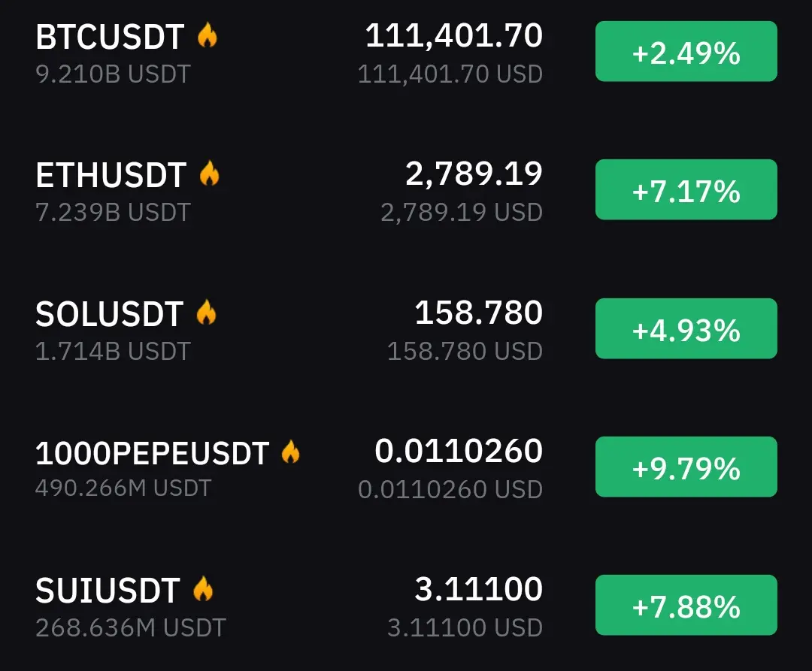The height and width of the screenshot is (671, 812).
Task: Click the flame icon beside 1000PEPEUSDT
Action: (x=290, y=452)
